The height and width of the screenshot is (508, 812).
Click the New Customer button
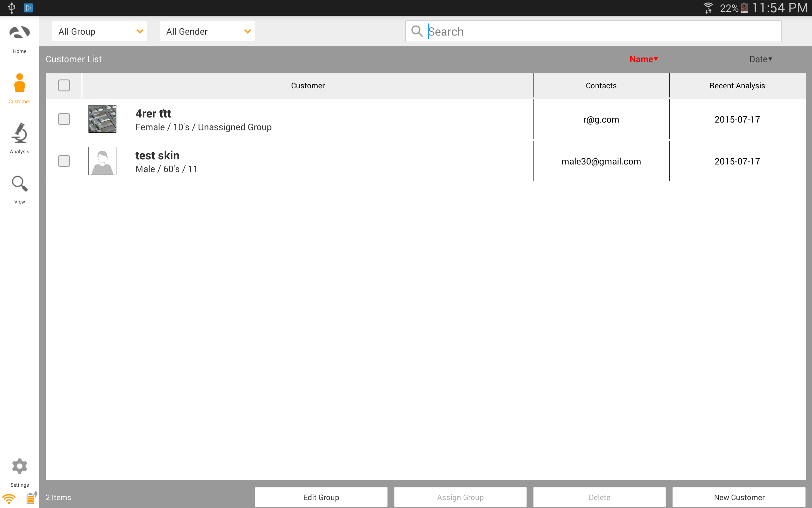pyautogui.click(x=739, y=497)
